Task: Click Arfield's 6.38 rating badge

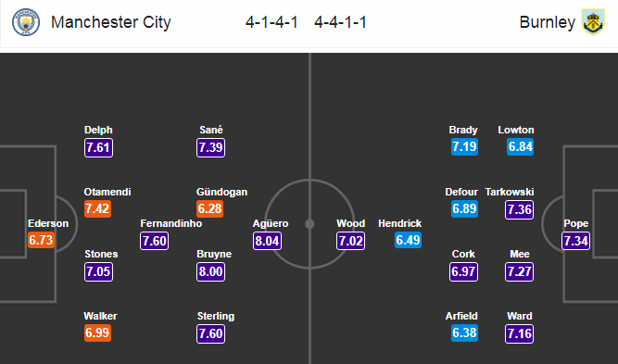Action: (x=464, y=333)
